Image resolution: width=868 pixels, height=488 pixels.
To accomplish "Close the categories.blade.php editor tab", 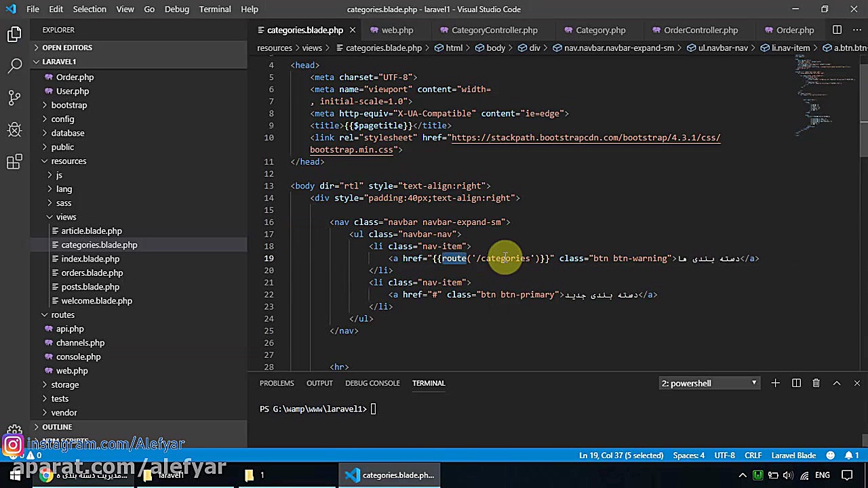I will [x=352, y=30].
